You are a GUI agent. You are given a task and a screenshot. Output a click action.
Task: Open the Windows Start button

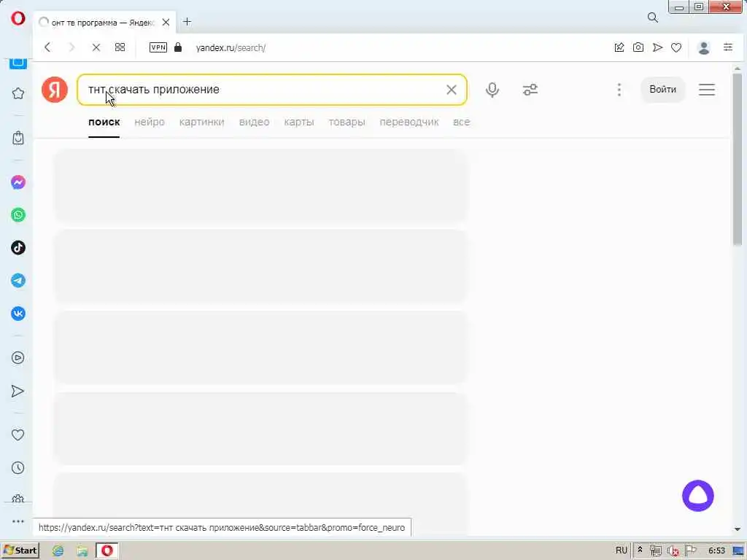[x=20, y=551]
